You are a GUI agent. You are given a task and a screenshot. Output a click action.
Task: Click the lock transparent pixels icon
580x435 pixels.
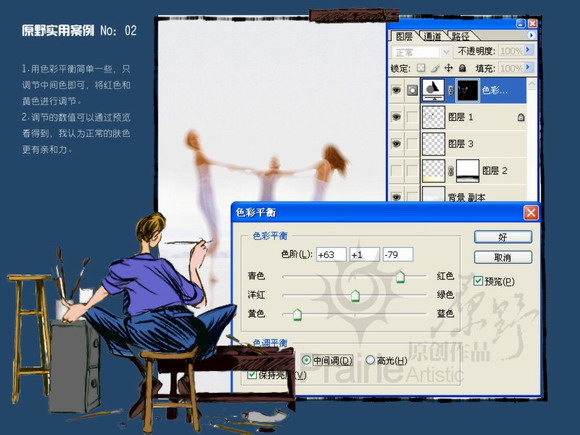[x=421, y=68]
